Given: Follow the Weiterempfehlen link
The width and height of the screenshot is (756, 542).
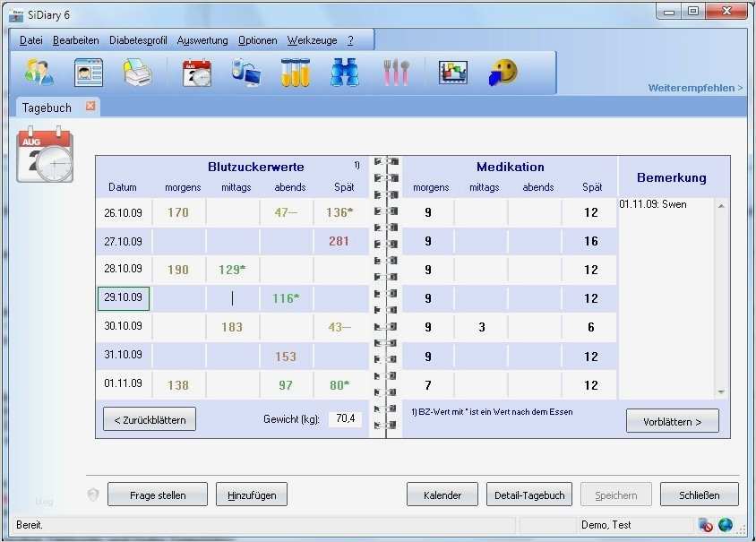Looking at the screenshot, I should [695, 88].
